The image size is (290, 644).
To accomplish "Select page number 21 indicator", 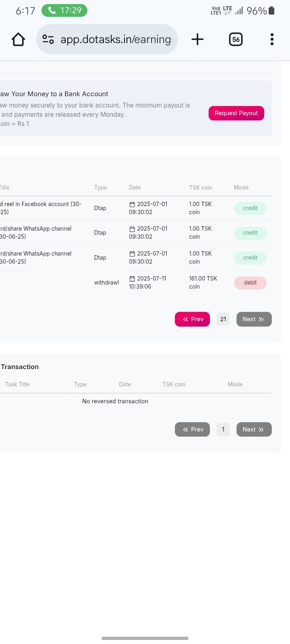I will (223, 319).
